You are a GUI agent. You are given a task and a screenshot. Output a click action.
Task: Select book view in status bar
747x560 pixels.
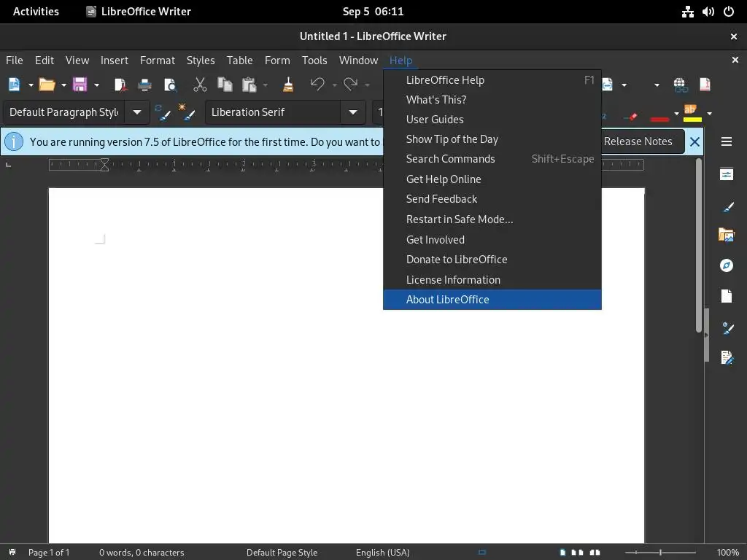click(595, 553)
